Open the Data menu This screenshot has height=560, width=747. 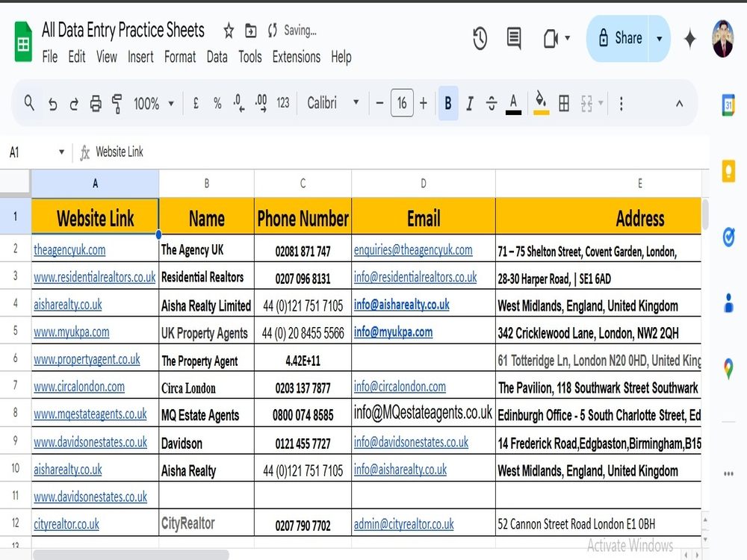pos(217,57)
